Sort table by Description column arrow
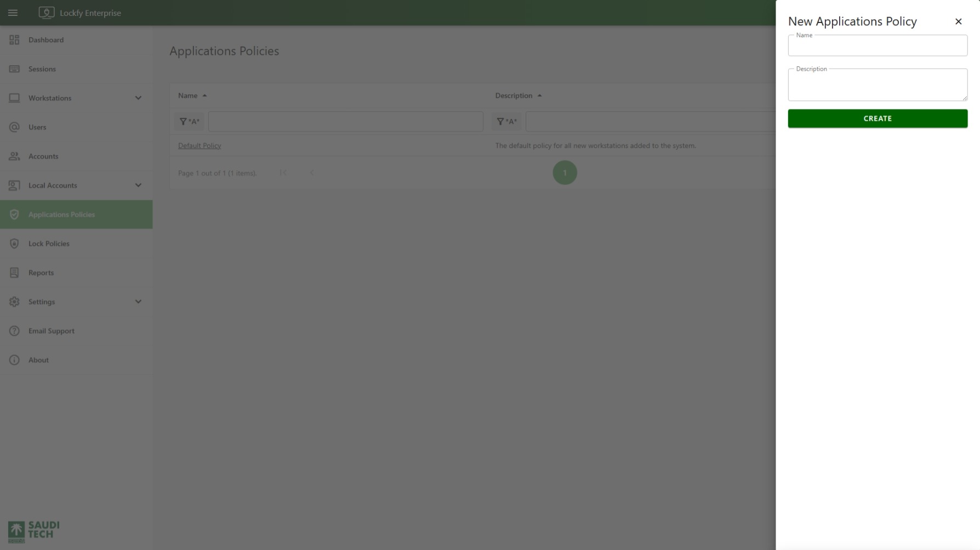The width and height of the screenshot is (980, 550). (539, 96)
